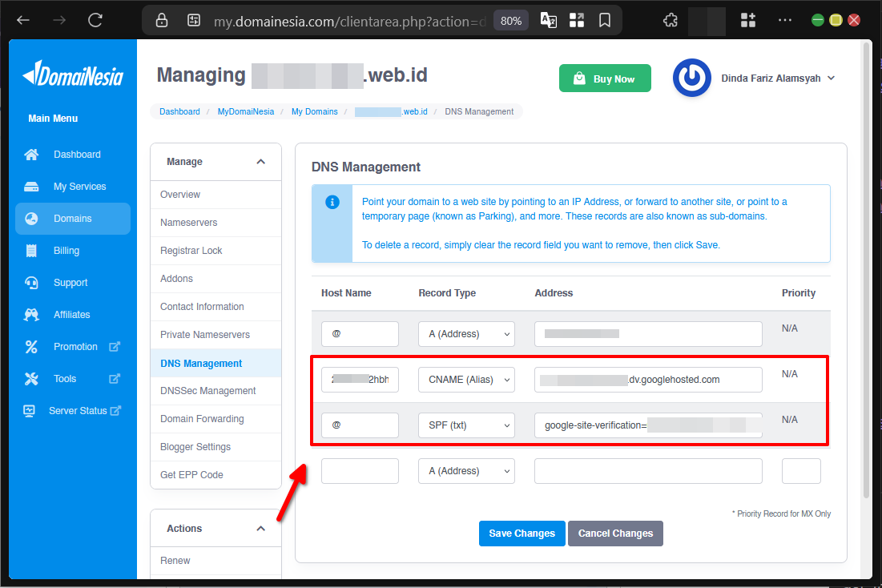The width and height of the screenshot is (882, 588).
Task: Click the Domains globe icon
Action: [x=31, y=219]
